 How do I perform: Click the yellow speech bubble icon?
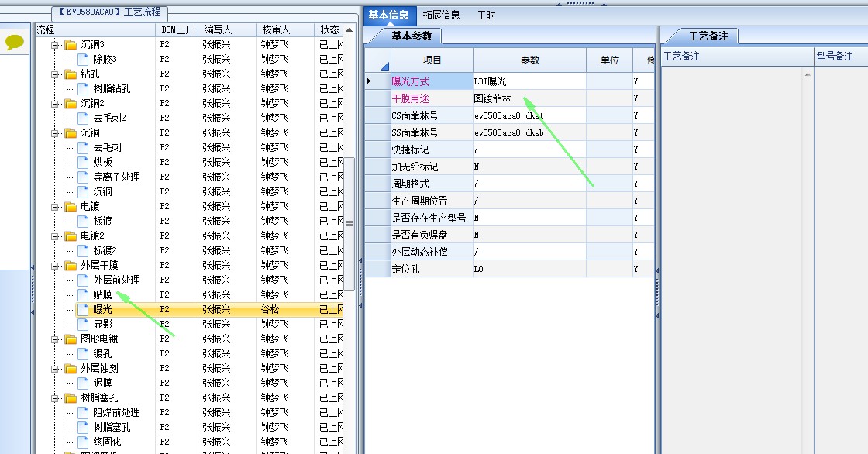point(15,42)
